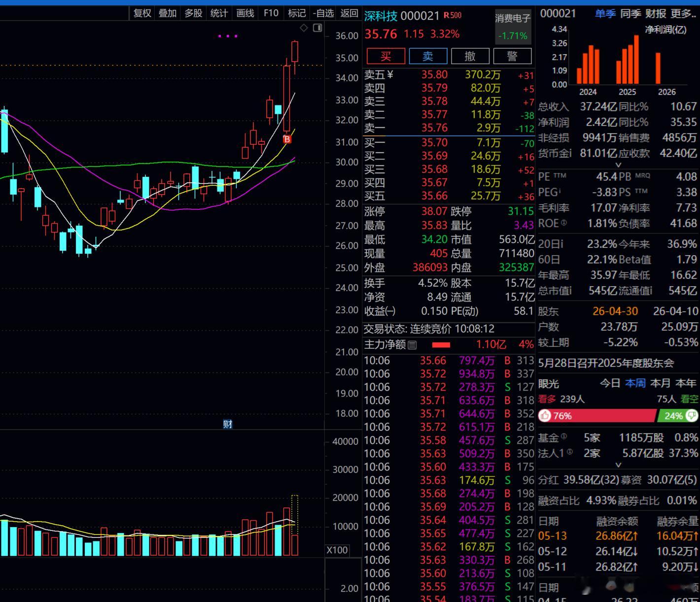Open the ROE info circle icon

[564, 223]
